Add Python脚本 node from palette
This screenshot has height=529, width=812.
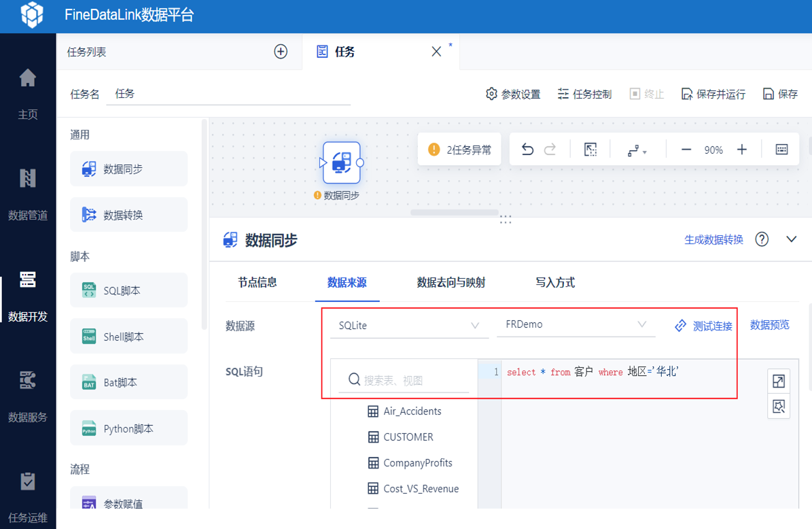tap(128, 428)
